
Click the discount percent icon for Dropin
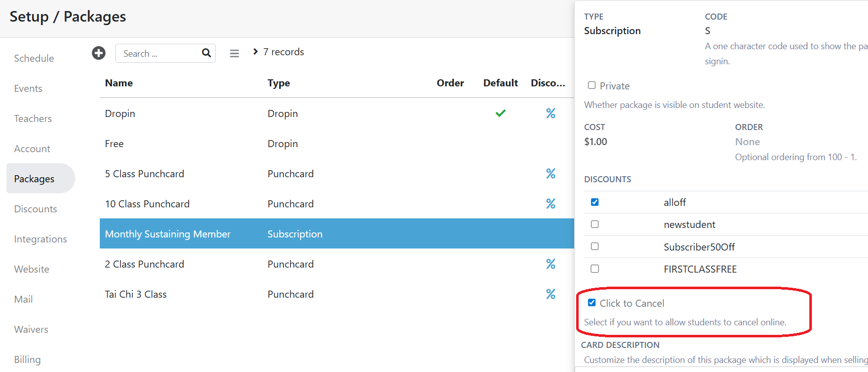550,113
